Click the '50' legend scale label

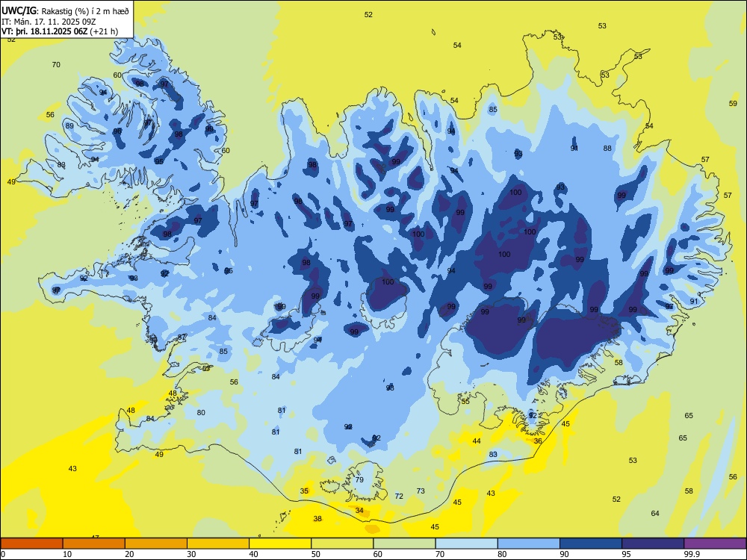tap(316, 554)
